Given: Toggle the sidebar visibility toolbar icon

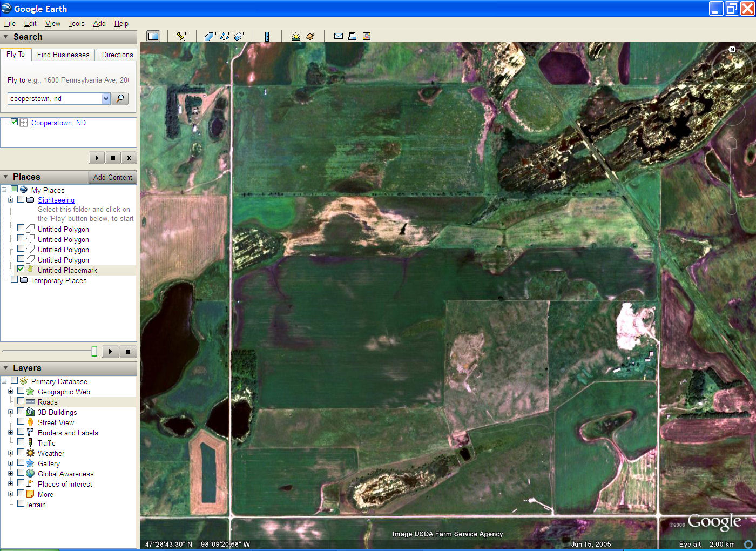Looking at the screenshot, I should pos(153,36).
